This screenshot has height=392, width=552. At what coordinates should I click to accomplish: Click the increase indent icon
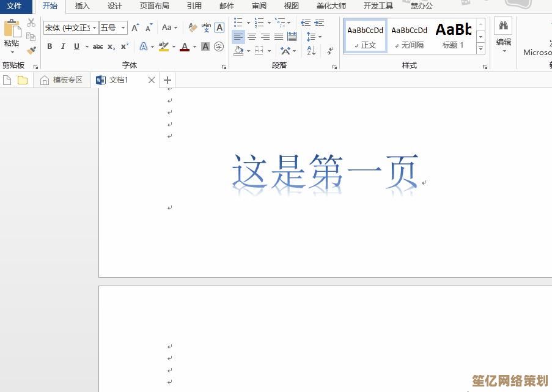tap(319, 23)
